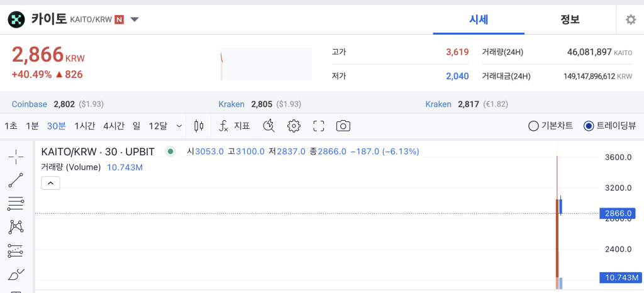
Task: Open more time intervals chevron after 12달
Action: point(179,126)
